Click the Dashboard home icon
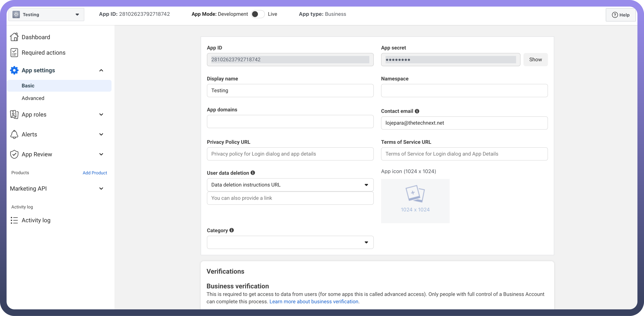 14,37
